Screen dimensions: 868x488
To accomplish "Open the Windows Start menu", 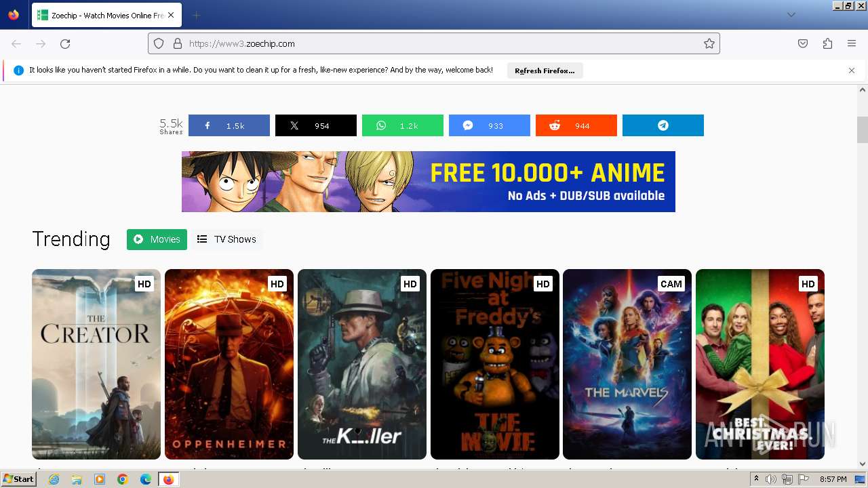I will point(18,479).
